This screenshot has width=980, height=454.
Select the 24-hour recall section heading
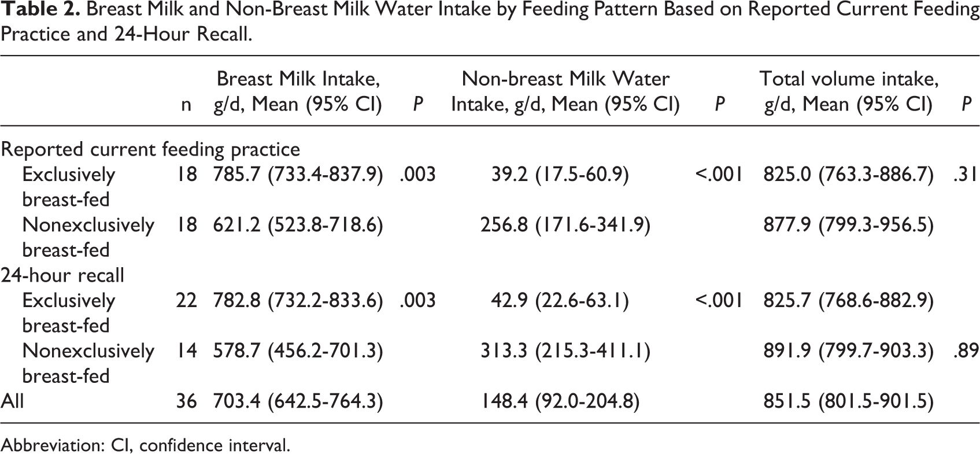[x=62, y=275]
